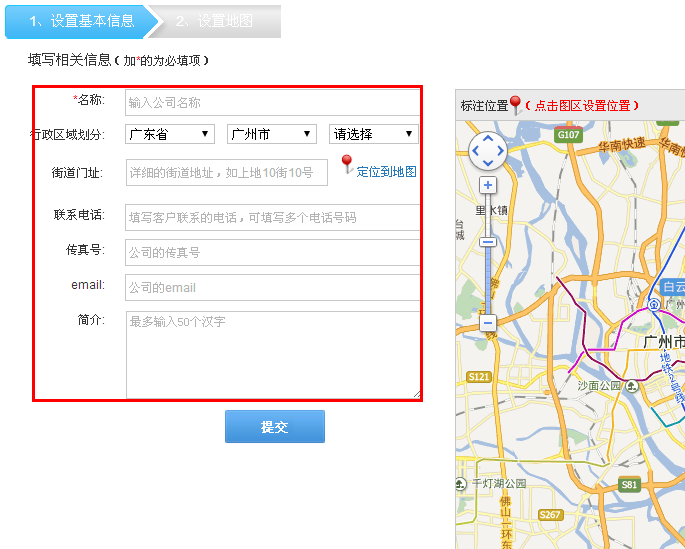Click inside the 简介 description textarea
Viewport: 685px width, 549px height.
pyautogui.click(x=272, y=355)
